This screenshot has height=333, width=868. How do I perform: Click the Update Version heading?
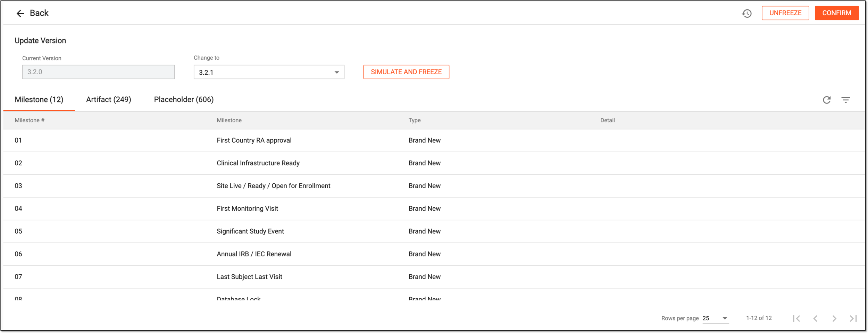click(x=40, y=41)
